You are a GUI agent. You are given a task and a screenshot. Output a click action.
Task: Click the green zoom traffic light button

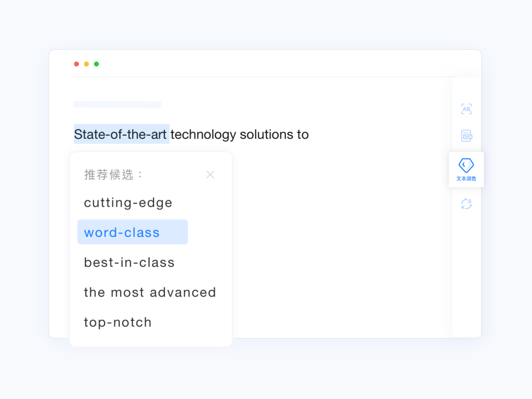coord(97,64)
